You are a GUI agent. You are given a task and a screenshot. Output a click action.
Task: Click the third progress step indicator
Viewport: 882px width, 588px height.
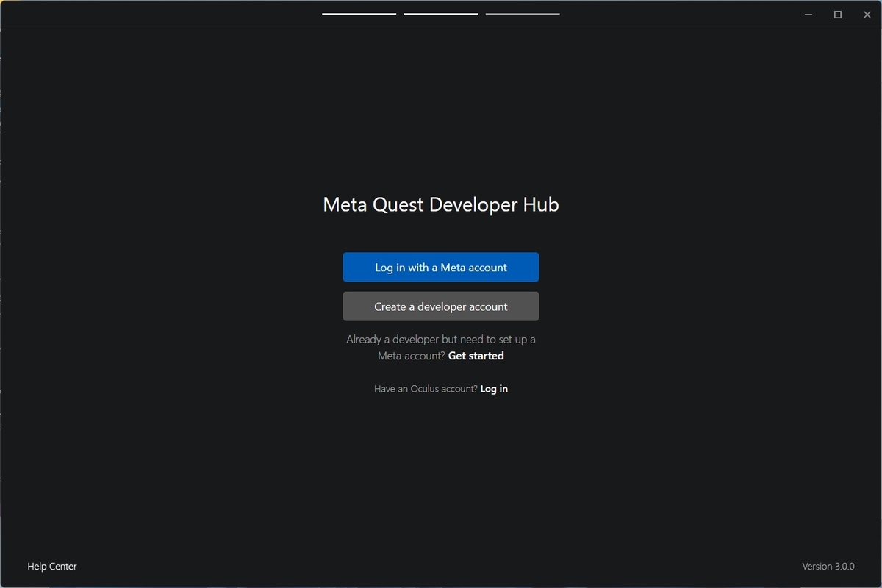[x=523, y=14]
